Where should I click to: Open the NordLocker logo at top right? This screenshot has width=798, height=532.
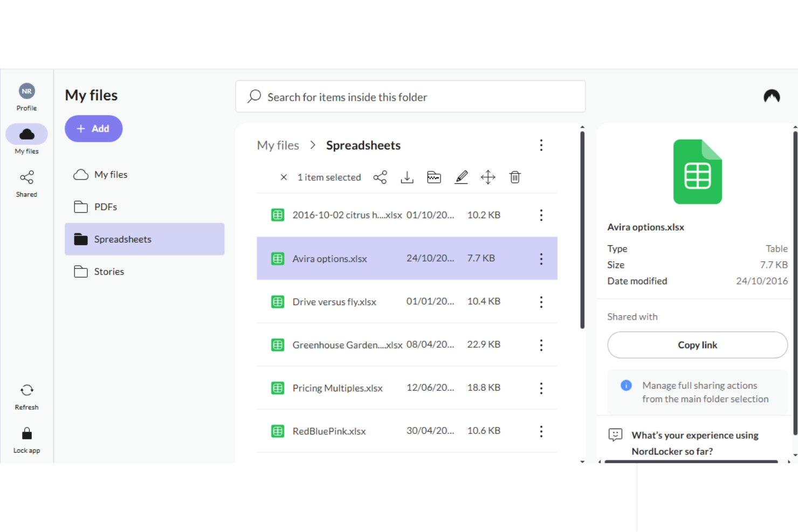click(x=772, y=96)
